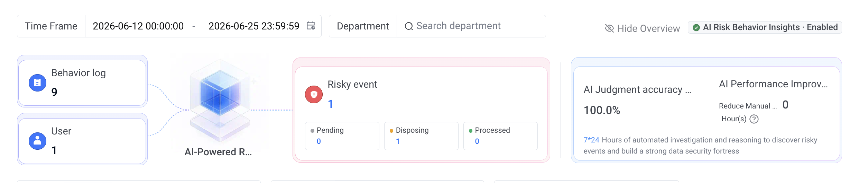Viewport: 868px width, 183px height.
Task: Select the start date 2026-06-12 field
Action: click(x=138, y=26)
